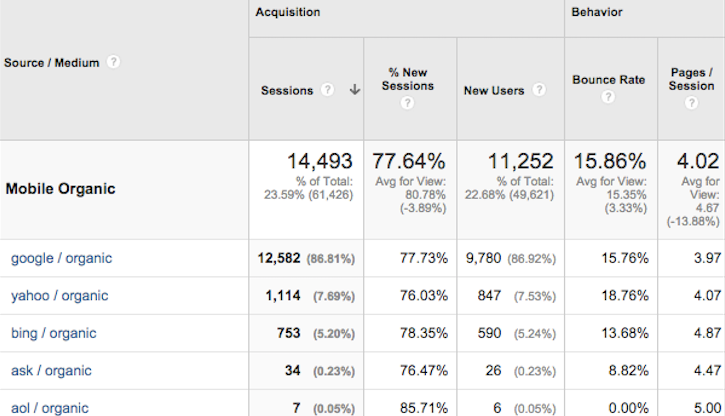This screenshot has width=725, height=416.
Task: Click google bounce rate 15.76%
Action: [x=625, y=258]
